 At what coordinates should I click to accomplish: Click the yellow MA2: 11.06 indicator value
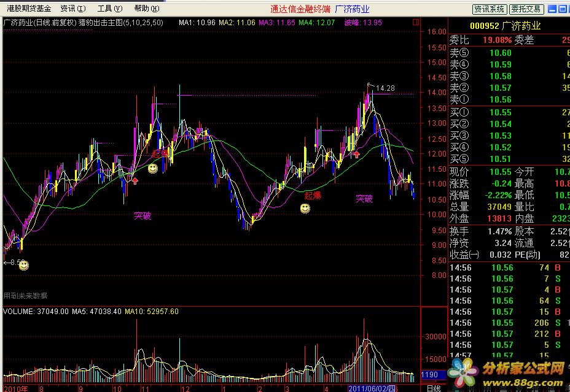coord(237,23)
